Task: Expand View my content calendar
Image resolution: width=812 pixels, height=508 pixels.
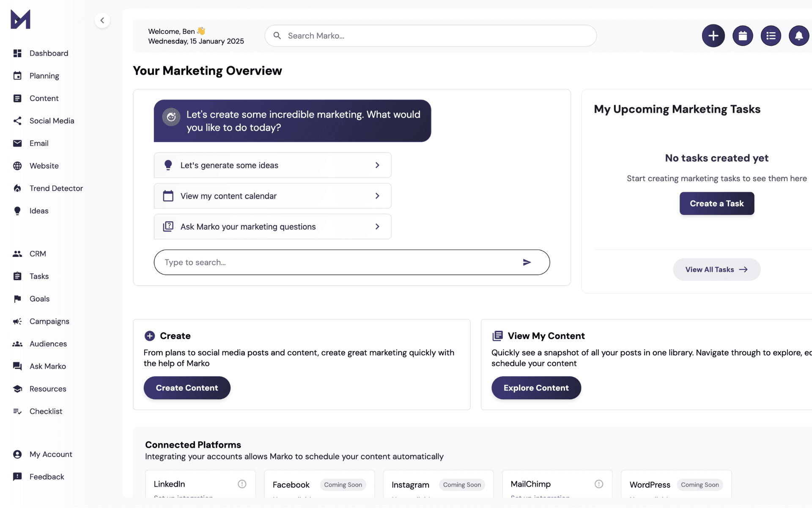Action: pyautogui.click(x=377, y=196)
